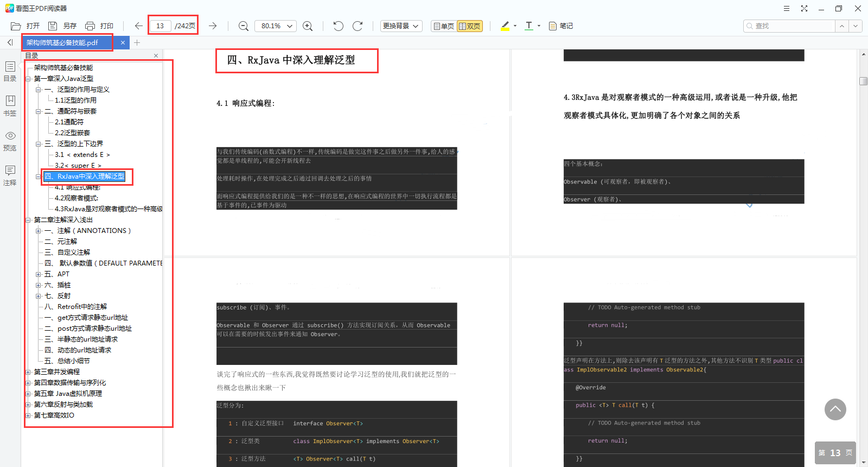Jump to 二、元注解 outline entry
This screenshot has width=868, height=467.
tap(61, 242)
